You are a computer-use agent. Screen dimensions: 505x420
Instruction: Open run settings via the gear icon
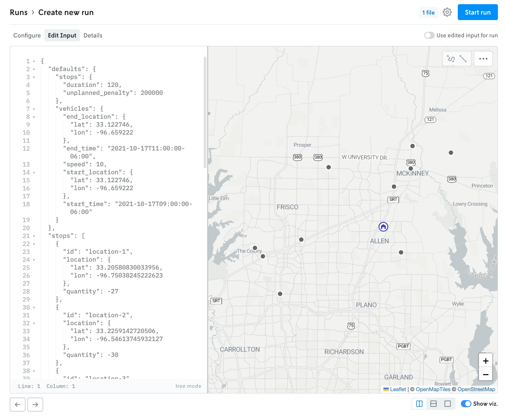coord(447,12)
